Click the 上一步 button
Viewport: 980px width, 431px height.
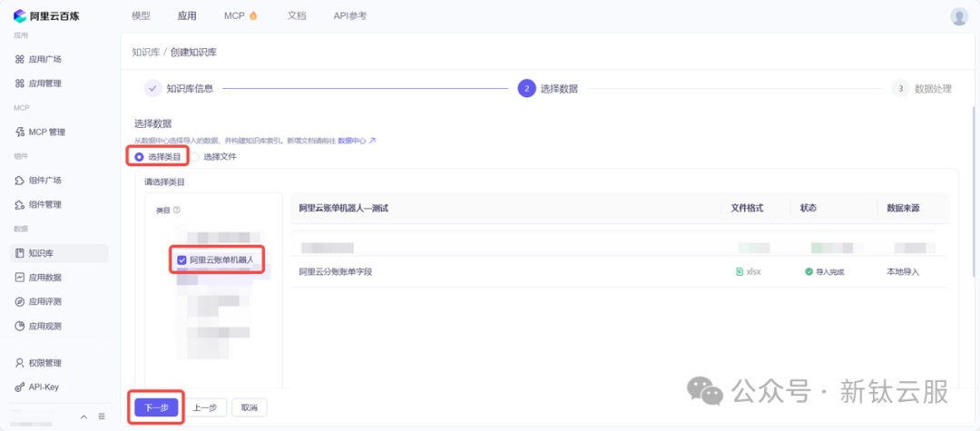coord(205,408)
